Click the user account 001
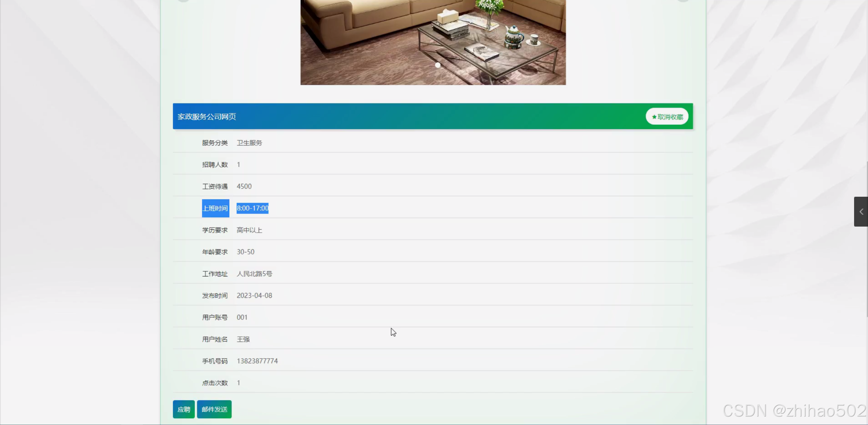Image resolution: width=868 pixels, height=425 pixels. pos(242,317)
